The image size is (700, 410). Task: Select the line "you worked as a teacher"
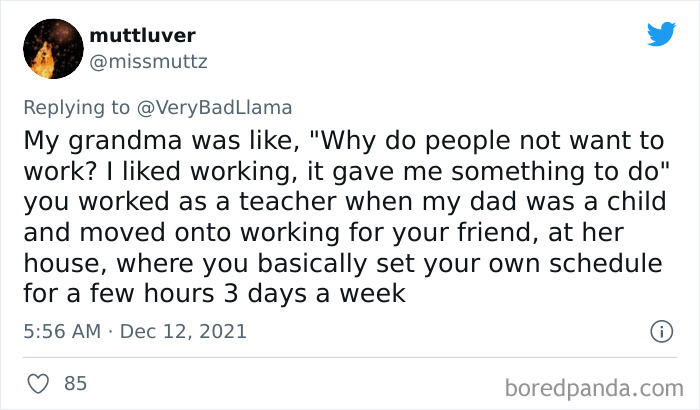click(x=345, y=202)
